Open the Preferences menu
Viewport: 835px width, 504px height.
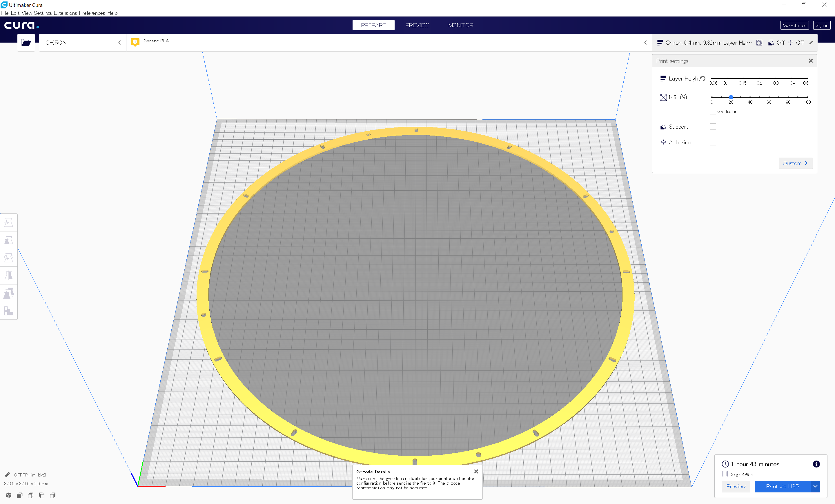pos(92,13)
